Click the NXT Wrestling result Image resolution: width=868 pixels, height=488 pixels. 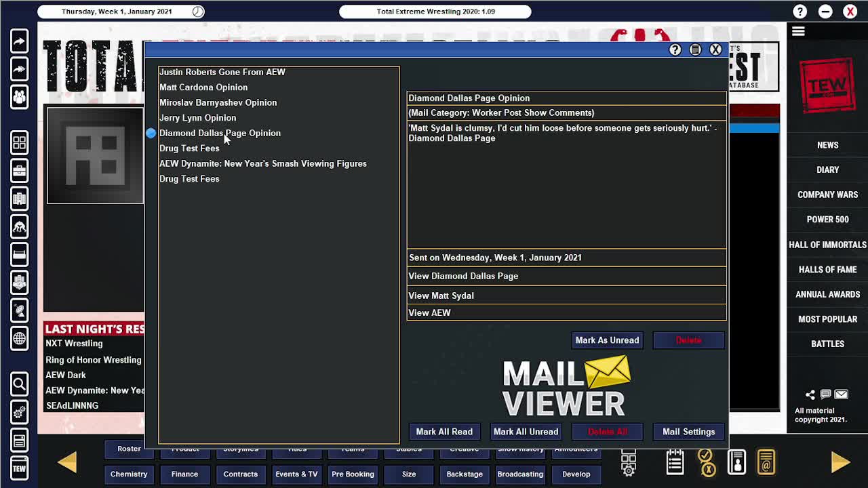click(x=74, y=344)
